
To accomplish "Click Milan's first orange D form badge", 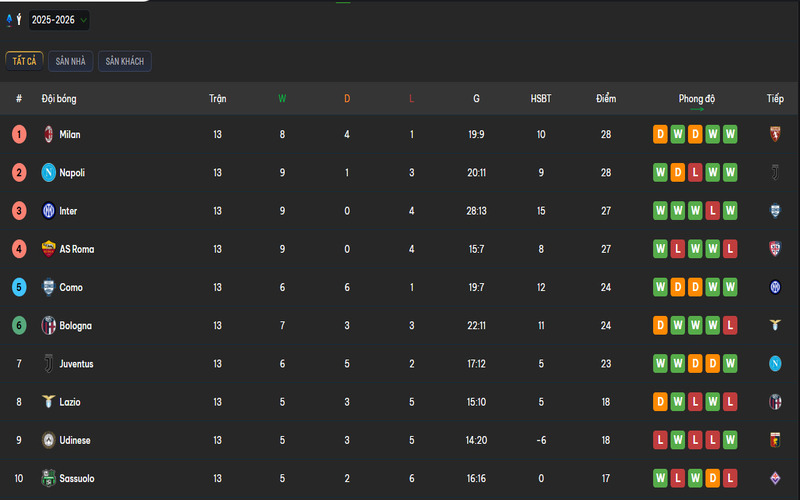I will (660, 134).
